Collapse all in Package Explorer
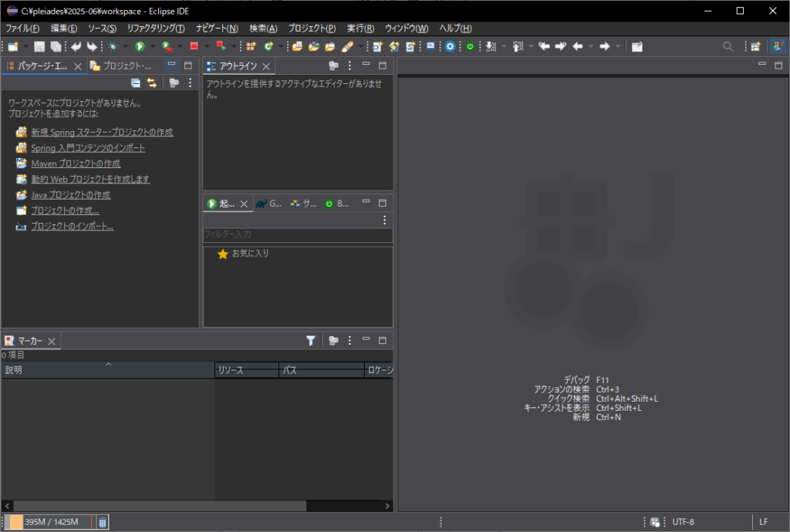The image size is (790, 532). pyautogui.click(x=136, y=82)
